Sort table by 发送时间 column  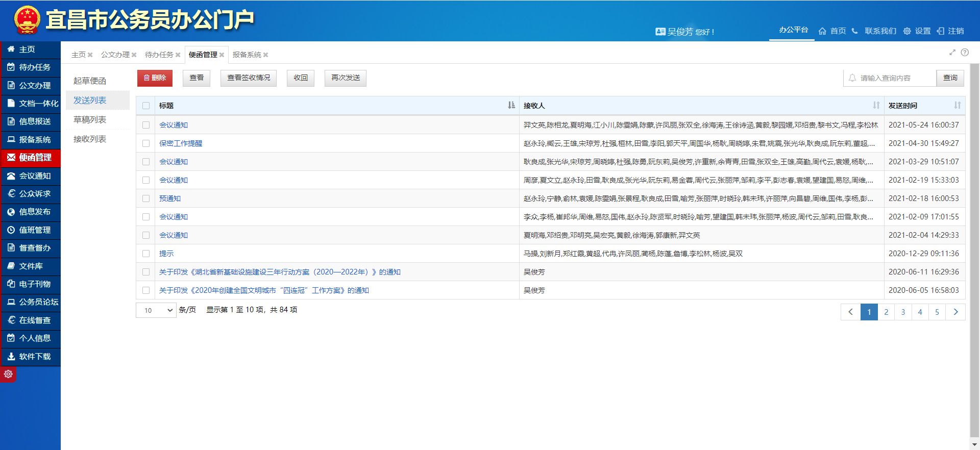[957, 106]
